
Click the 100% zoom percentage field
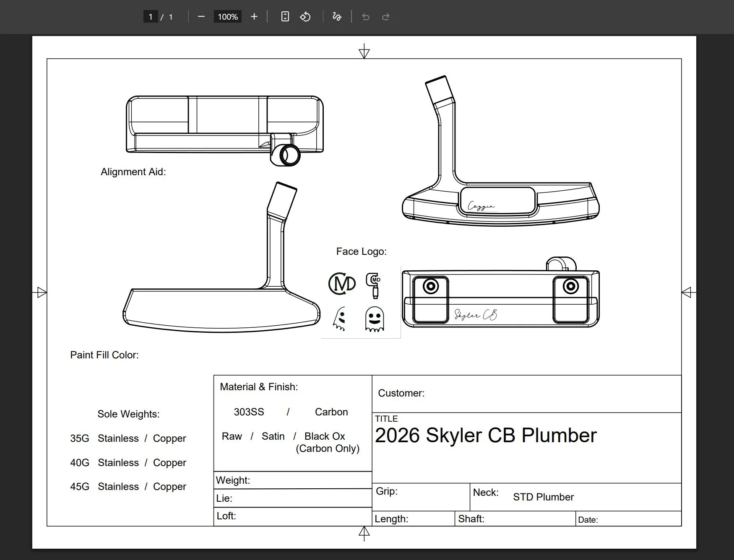pos(227,17)
